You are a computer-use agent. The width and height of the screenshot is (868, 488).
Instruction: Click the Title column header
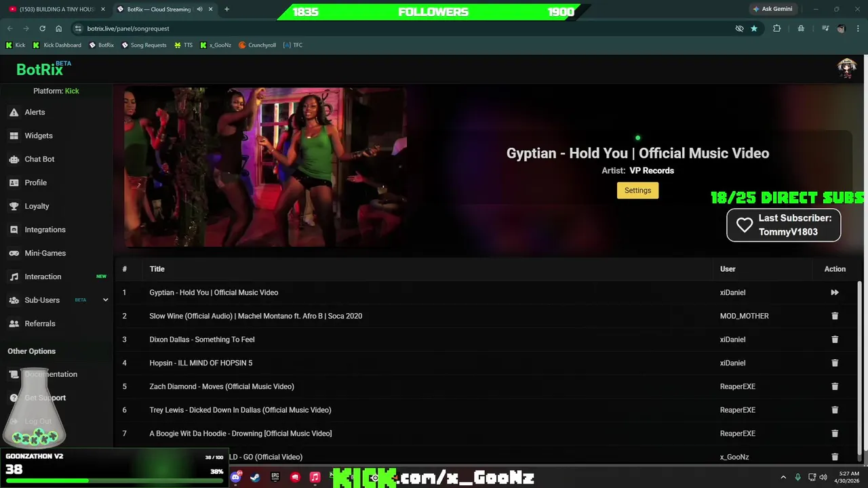coord(157,269)
